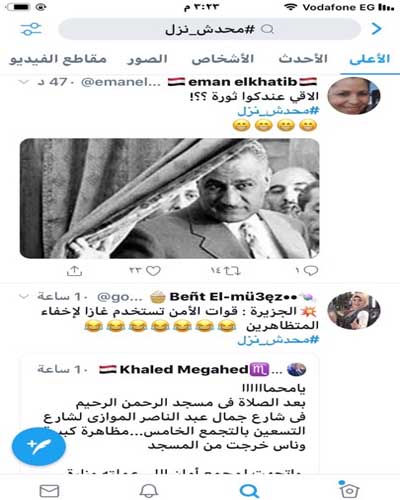Switch to the الصور tab
This screenshot has width=400, height=500.
147,59
